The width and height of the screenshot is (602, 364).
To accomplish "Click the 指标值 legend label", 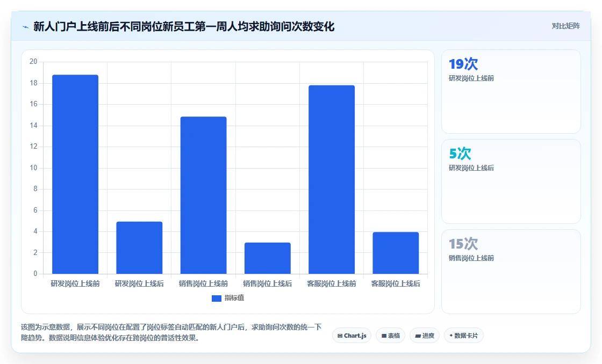I will coord(234,298).
